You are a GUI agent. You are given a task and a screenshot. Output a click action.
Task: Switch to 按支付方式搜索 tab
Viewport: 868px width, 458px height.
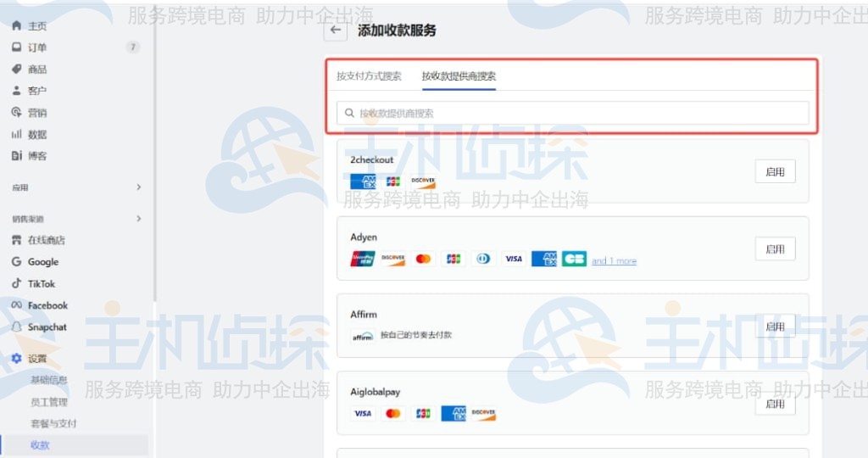click(369, 76)
